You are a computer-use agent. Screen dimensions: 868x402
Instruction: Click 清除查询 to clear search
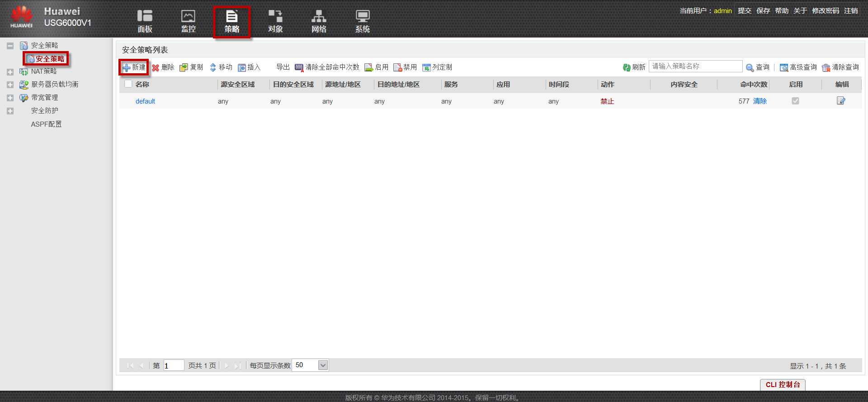(840, 67)
